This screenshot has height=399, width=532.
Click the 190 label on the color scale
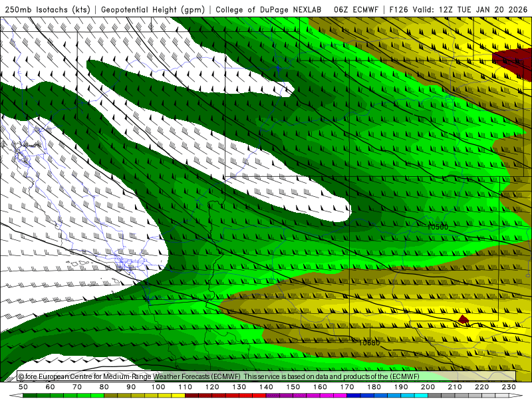[401, 387]
